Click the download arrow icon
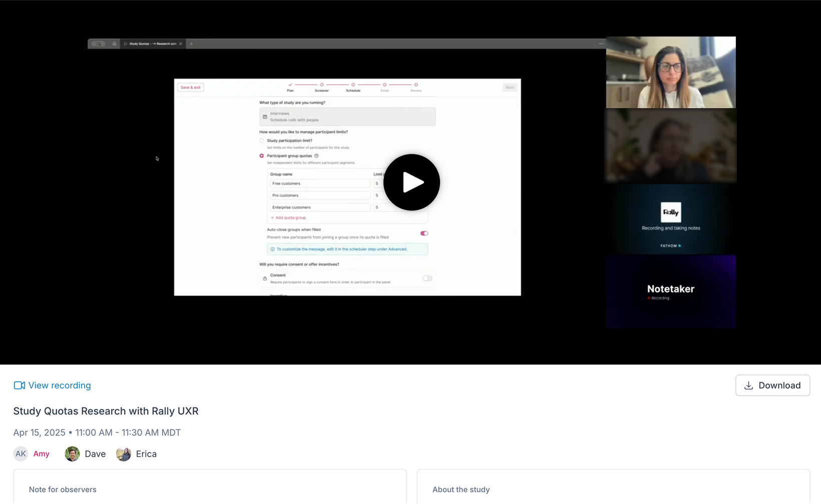The image size is (821, 504). point(748,385)
